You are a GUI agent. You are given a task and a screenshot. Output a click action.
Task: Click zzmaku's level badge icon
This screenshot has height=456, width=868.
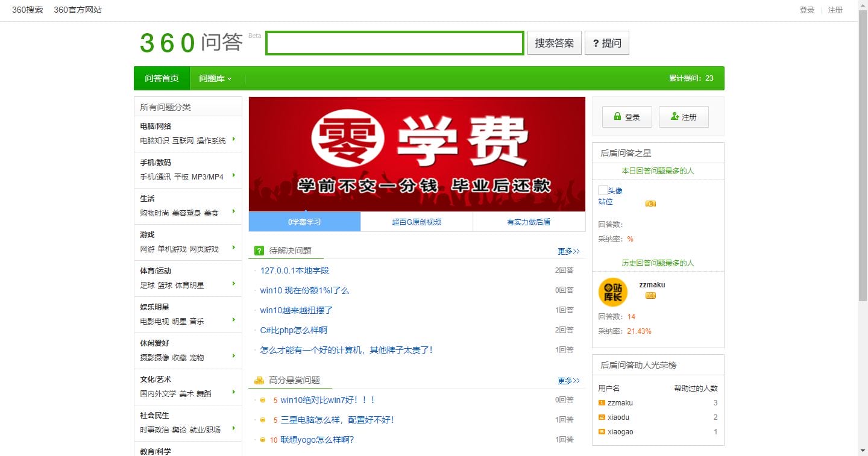(x=650, y=296)
